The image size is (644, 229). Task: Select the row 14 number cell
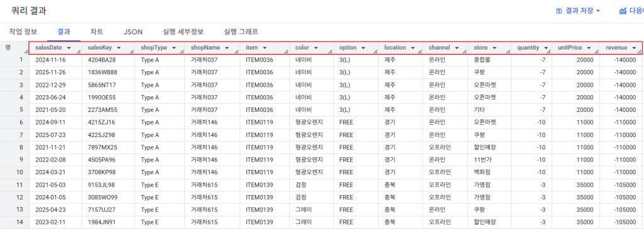click(14, 223)
